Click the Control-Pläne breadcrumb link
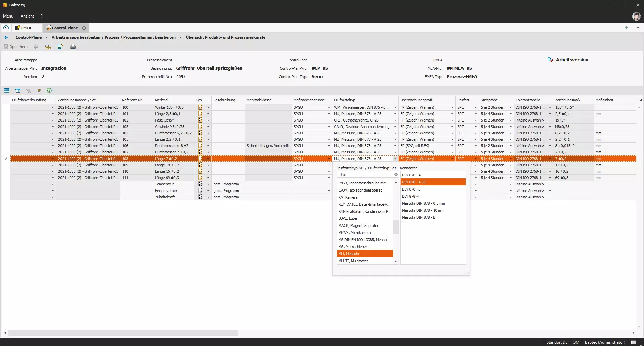644x346 pixels. pos(29,37)
